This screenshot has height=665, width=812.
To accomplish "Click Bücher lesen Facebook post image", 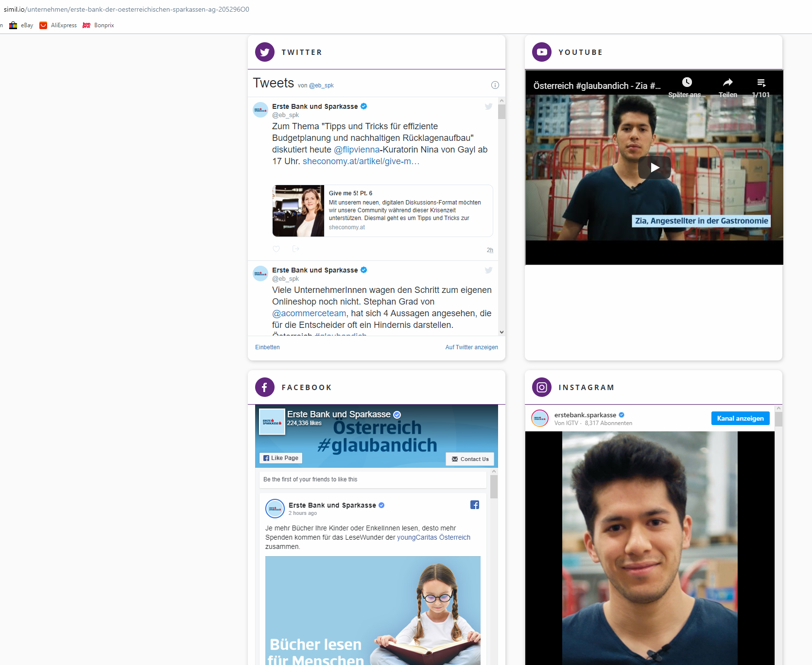I will pos(373,611).
